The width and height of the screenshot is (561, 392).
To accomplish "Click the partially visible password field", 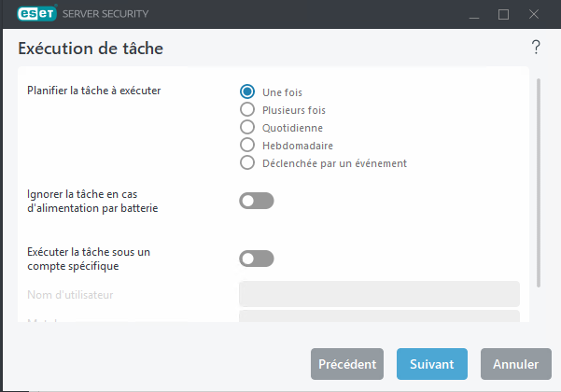I will pos(379,316).
